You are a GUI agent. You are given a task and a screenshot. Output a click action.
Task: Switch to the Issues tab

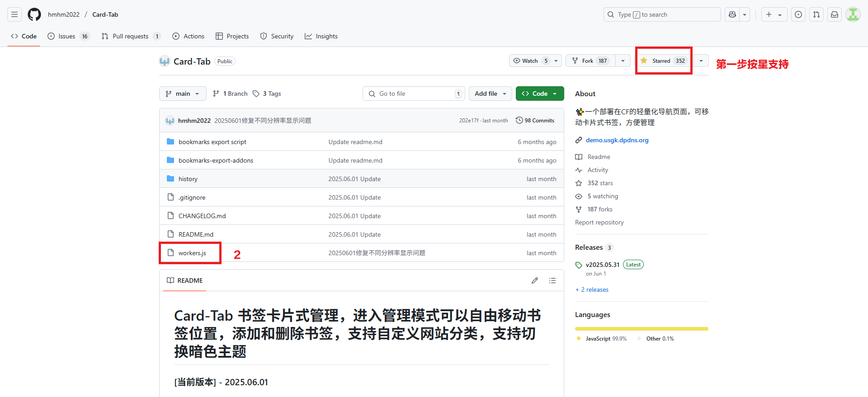67,36
